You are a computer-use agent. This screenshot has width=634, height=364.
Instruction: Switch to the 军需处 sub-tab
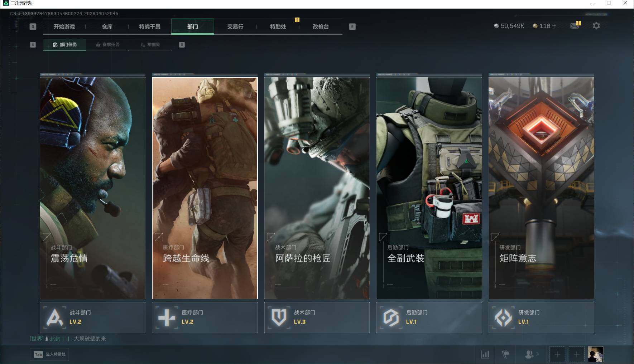[x=150, y=45]
